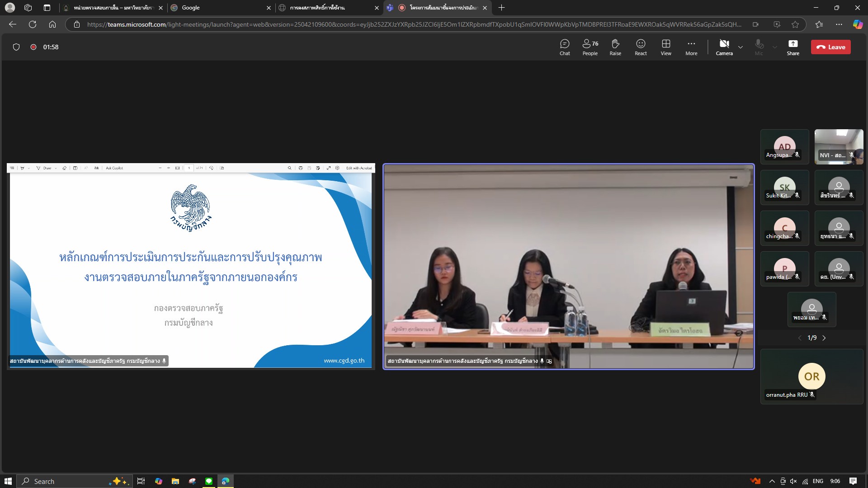Select the pawida participant tile
The width and height of the screenshot is (868, 488).
point(785,269)
